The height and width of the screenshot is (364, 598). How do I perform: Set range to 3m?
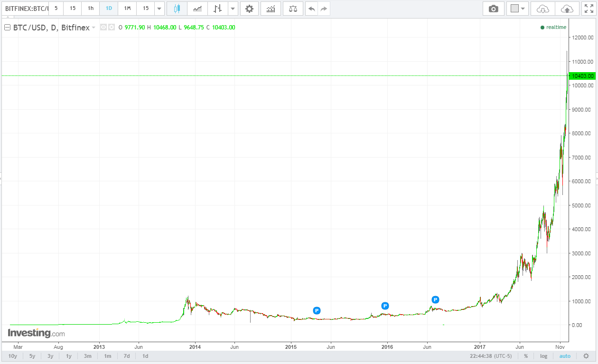click(x=88, y=356)
